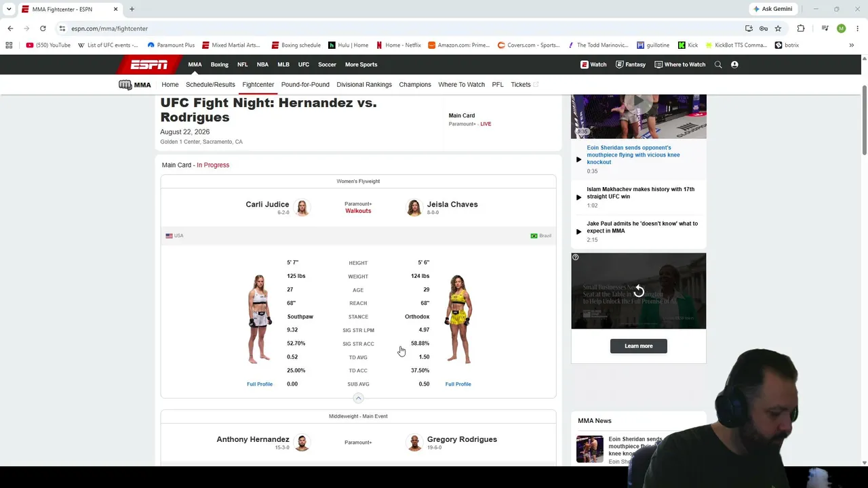Screen dimensions: 868x488
Task: Open a new browser tab
Action: coord(132,9)
